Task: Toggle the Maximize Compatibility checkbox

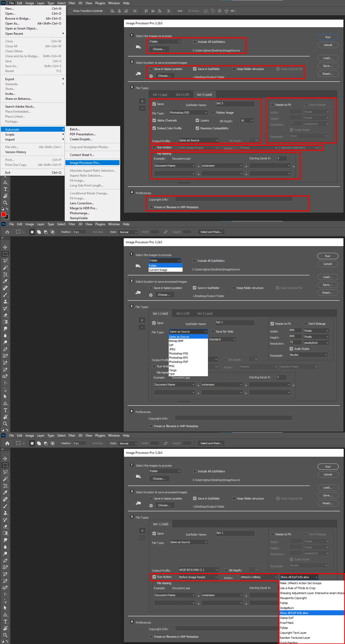Action: [197, 128]
